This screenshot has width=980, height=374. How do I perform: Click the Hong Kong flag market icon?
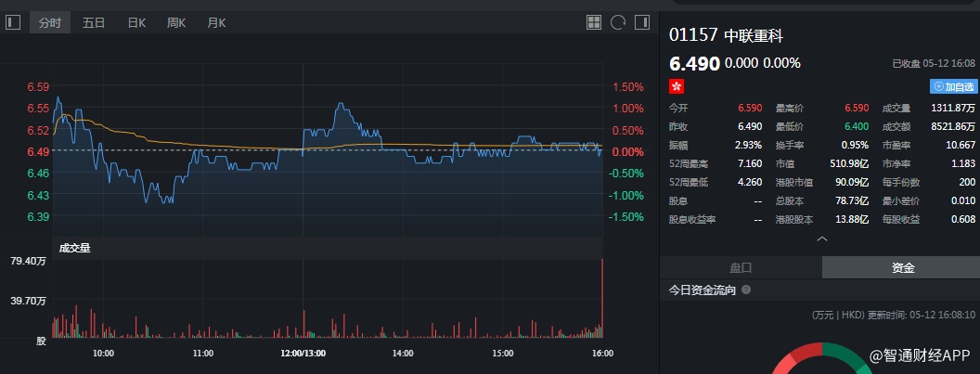[677, 86]
